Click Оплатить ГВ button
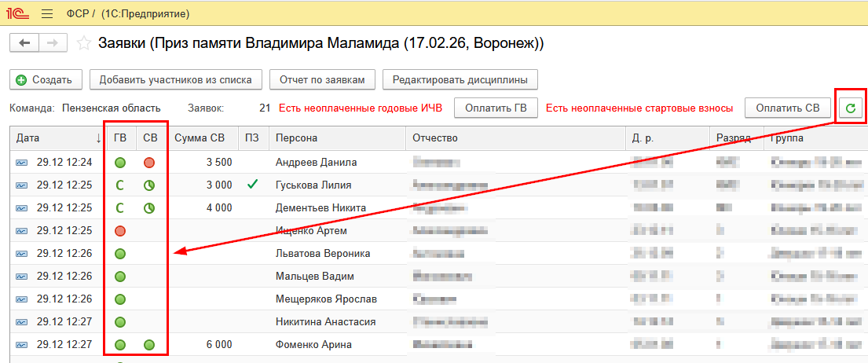Image resolution: width=868 pixels, height=363 pixels. click(x=495, y=108)
